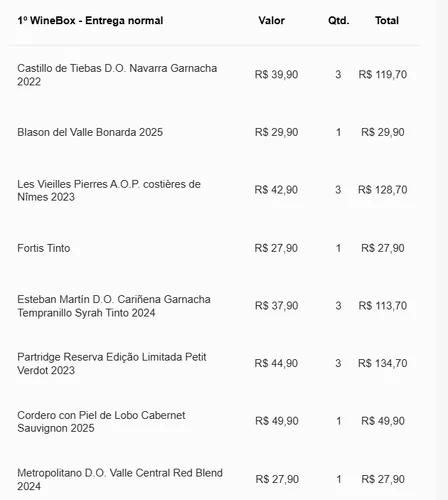
Task: Click the Fortis Tinto product name
Action: pos(44,248)
